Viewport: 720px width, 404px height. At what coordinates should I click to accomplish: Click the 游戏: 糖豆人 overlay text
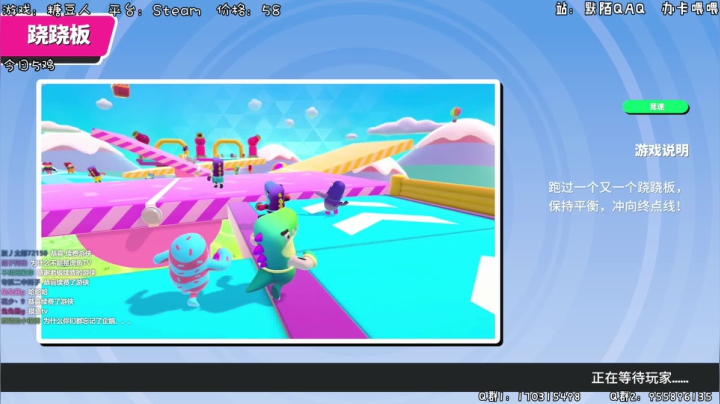[x=47, y=10]
